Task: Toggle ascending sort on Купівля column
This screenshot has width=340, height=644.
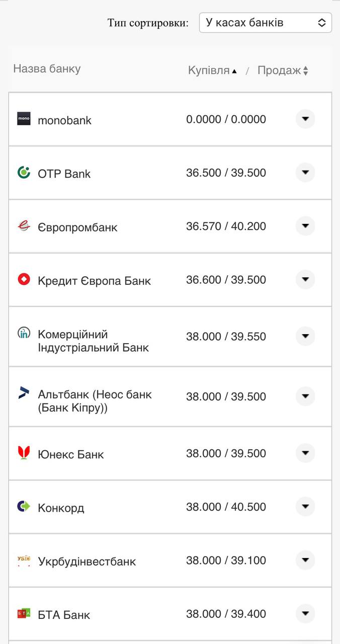Action: [x=211, y=70]
